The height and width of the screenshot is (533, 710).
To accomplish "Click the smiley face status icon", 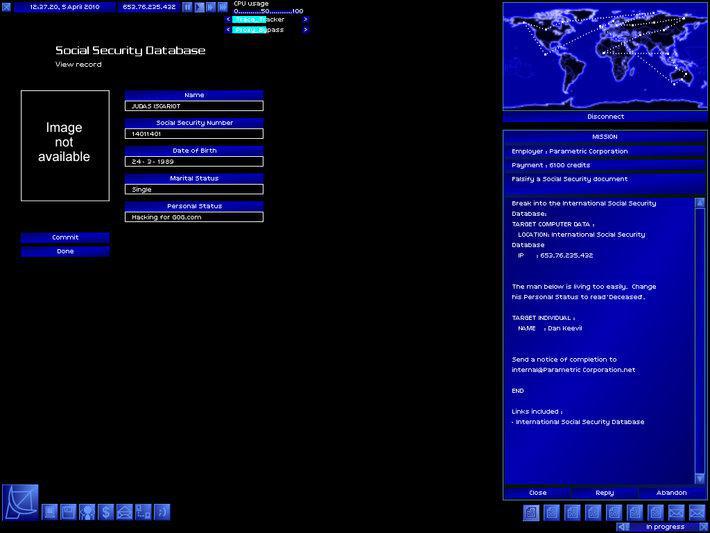I will coord(163,512).
